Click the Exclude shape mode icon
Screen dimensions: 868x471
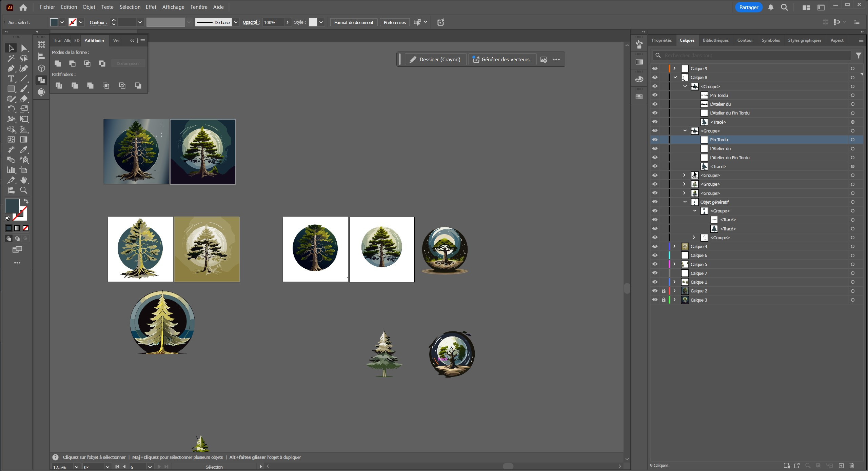click(x=102, y=63)
